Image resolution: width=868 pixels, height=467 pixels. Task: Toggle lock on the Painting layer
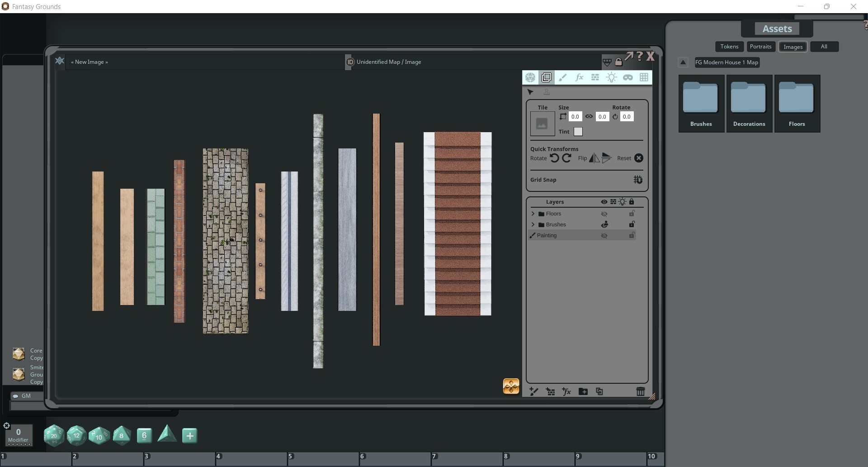click(x=632, y=235)
